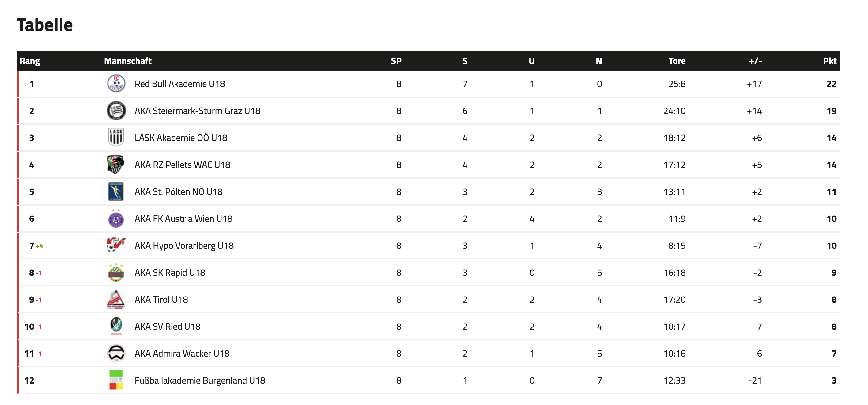This screenshot has height=405, width=868.
Task: Click the Tabelle heading
Action: coord(45,25)
